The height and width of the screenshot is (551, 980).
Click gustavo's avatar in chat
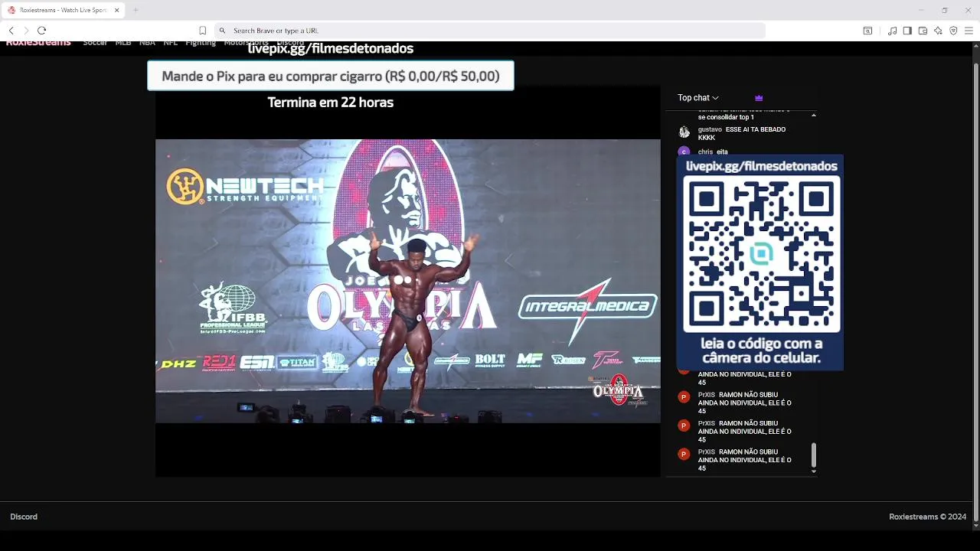(684, 132)
